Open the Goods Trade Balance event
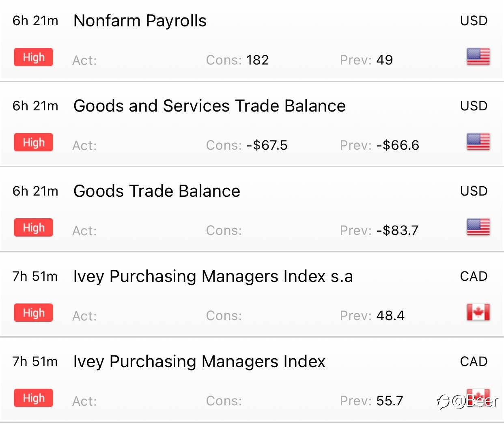This screenshot has width=504, height=424. pos(157,191)
